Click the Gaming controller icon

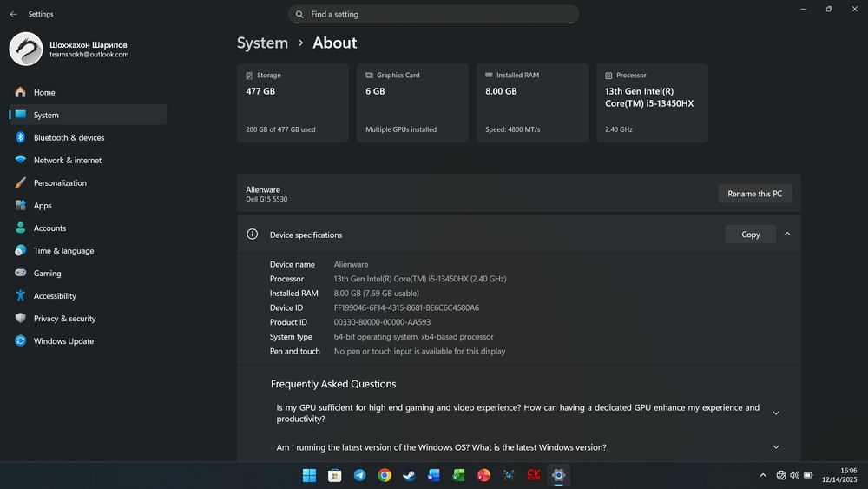click(21, 273)
